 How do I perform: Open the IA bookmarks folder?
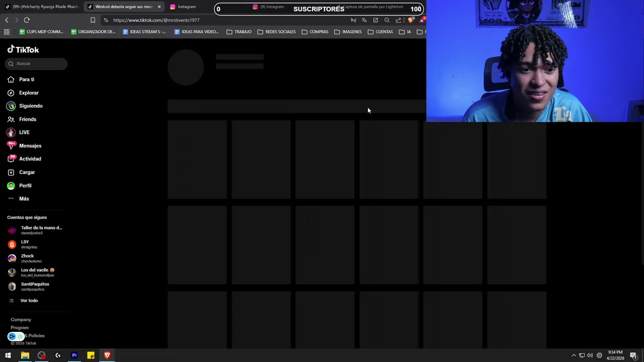coord(405,32)
